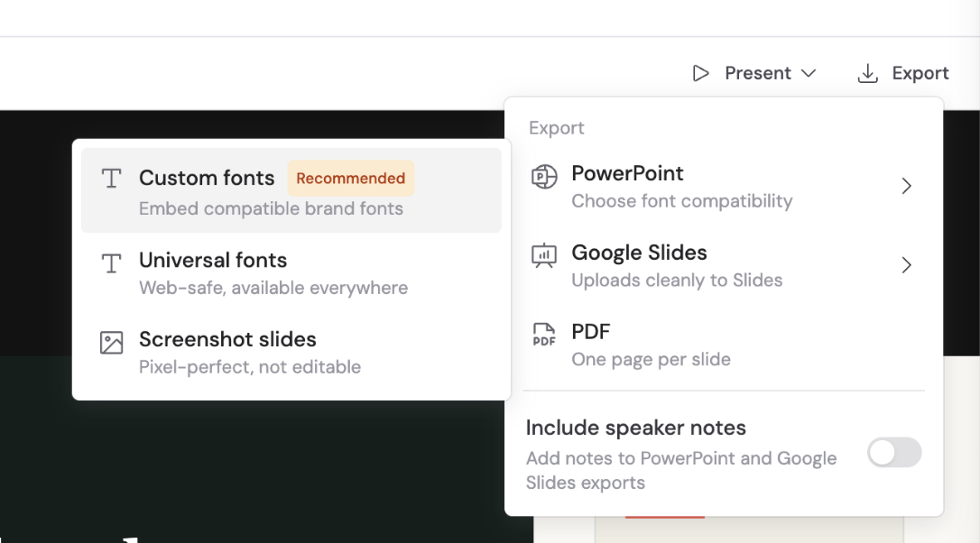This screenshot has width=980, height=543.
Task: Click 'Pixel-perfect, not editable' text
Action: click(x=249, y=367)
